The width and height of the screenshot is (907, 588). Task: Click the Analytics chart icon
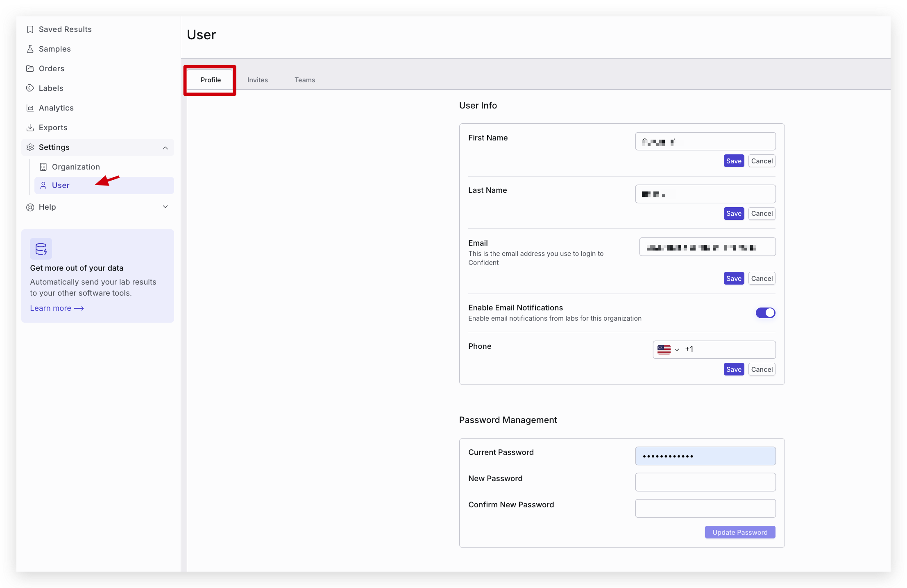(30, 108)
